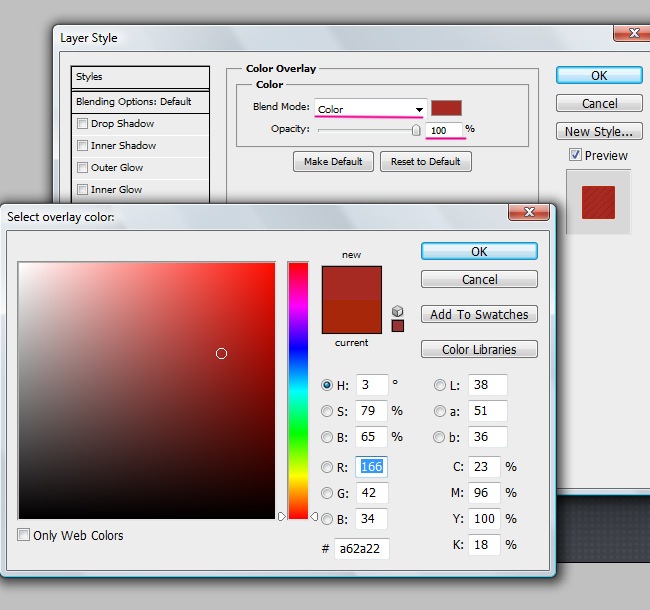Open the Blend Mode dropdown
The height and width of the screenshot is (610, 650).
click(x=371, y=109)
